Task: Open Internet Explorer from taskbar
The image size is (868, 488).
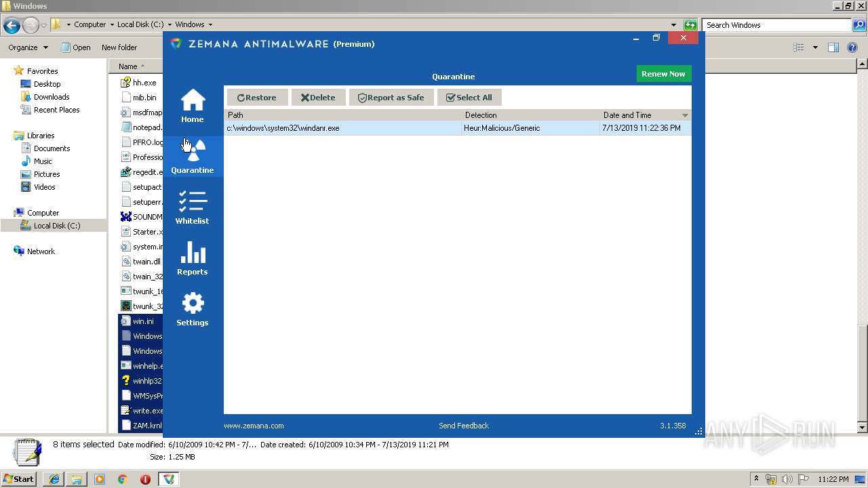Action: (x=54, y=479)
